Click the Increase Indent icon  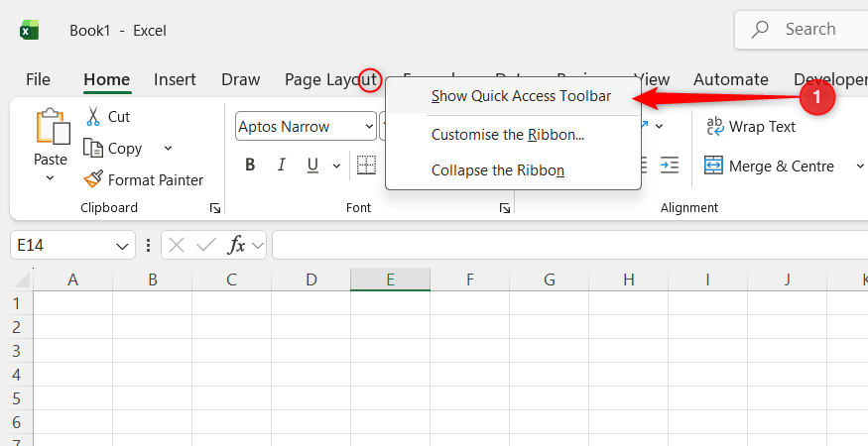670,165
